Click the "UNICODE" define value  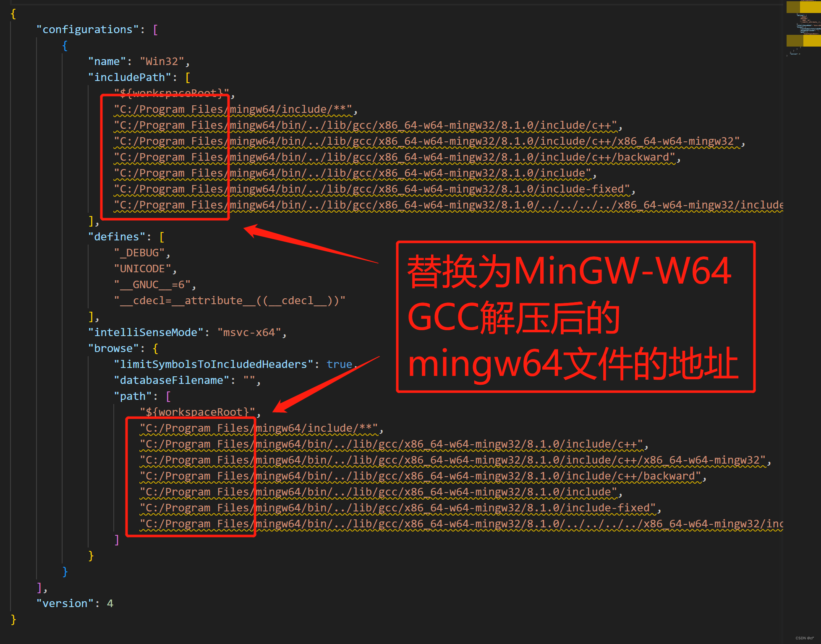(x=144, y=269)
